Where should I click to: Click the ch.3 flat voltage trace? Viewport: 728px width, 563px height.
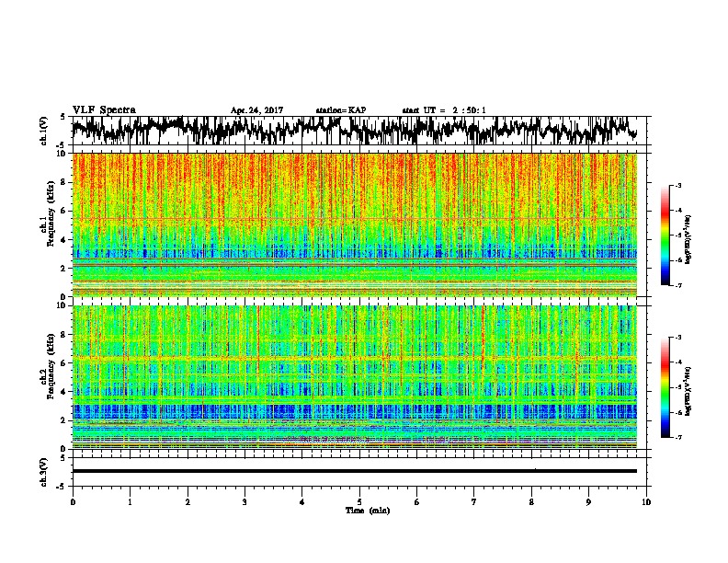tap(354, 471)
